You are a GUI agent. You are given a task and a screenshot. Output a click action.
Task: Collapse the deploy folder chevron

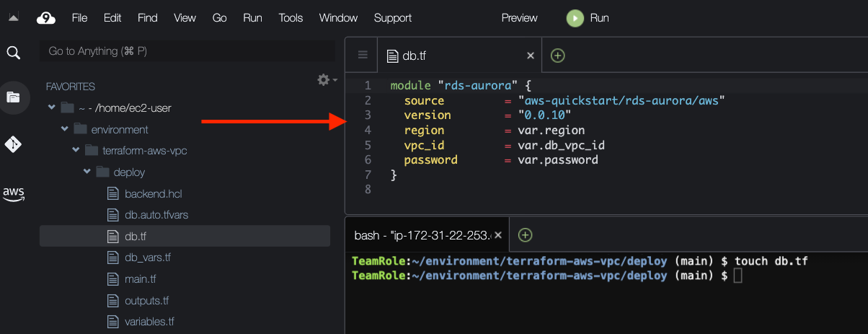(x=87, y=172)
